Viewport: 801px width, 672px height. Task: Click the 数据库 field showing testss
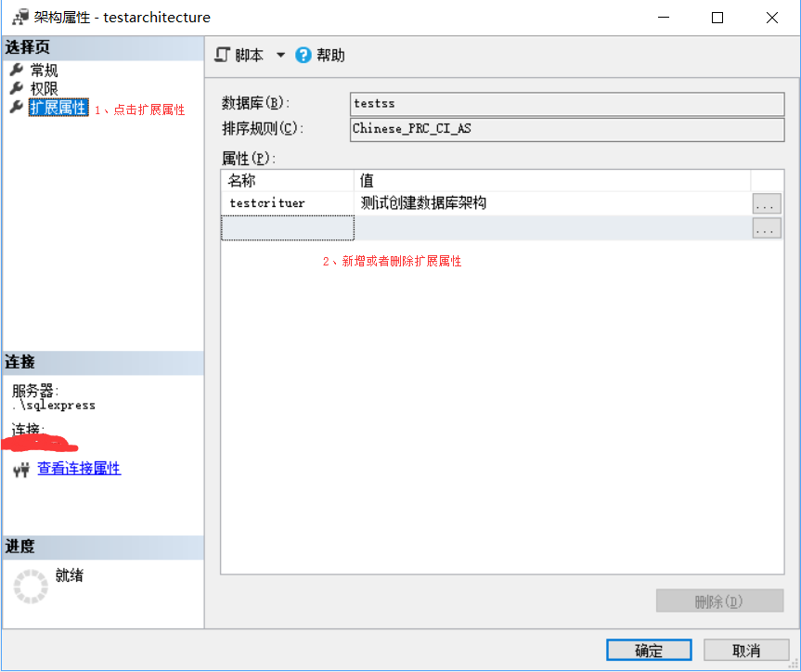pyautogui.click(x=567, y=104)
